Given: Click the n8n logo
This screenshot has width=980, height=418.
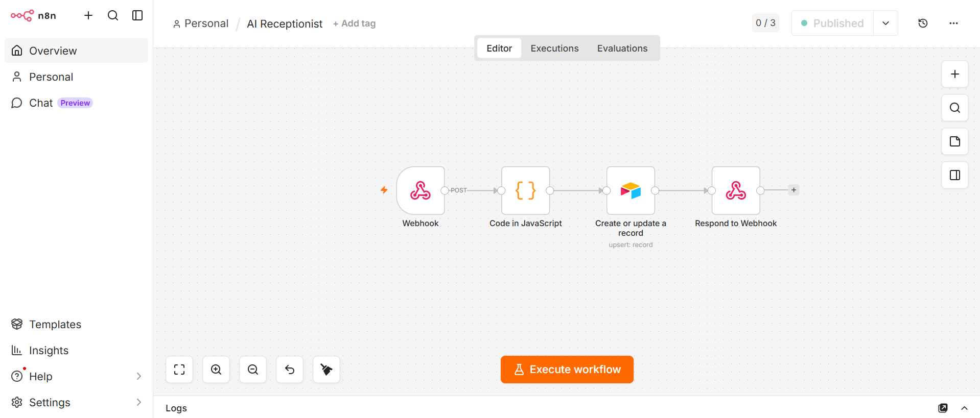Looking at the screenshot, I should (33, 15).
